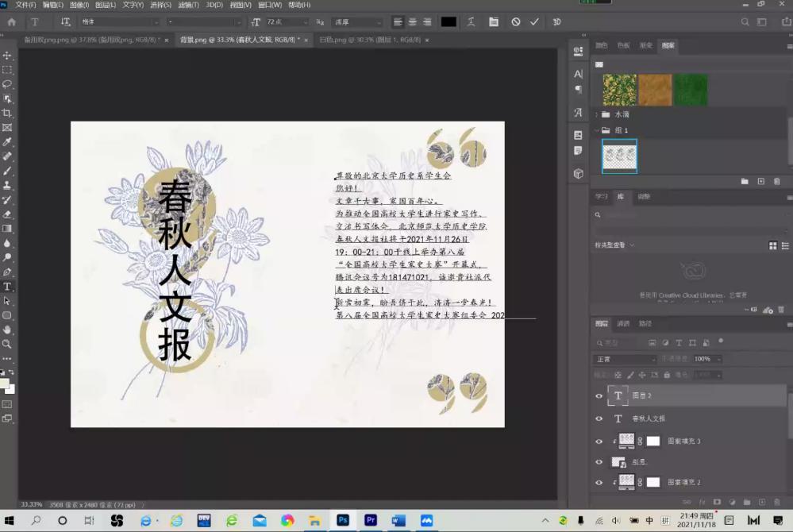793x532 pixels.
Task: Select the Move tool in the toolbox
Action: 7,56
